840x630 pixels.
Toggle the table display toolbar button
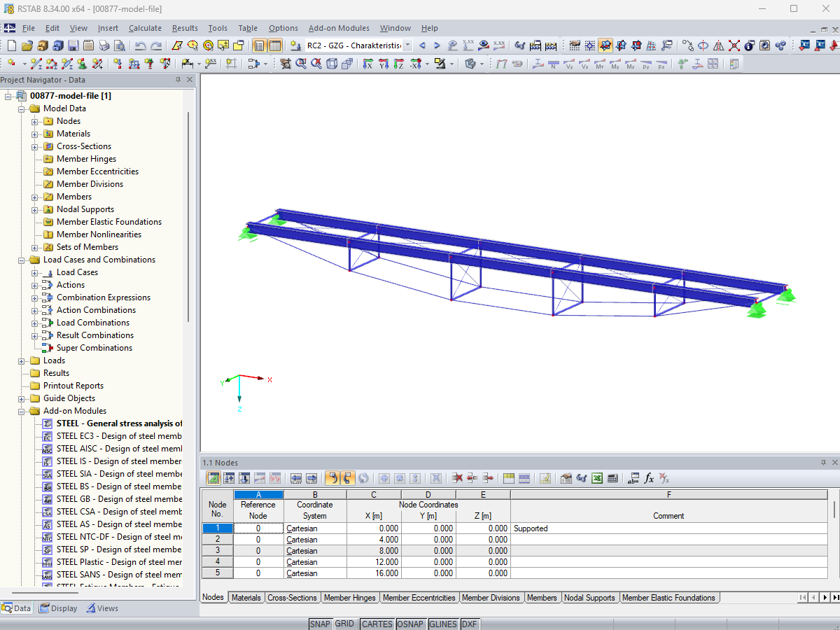point(275,45)
